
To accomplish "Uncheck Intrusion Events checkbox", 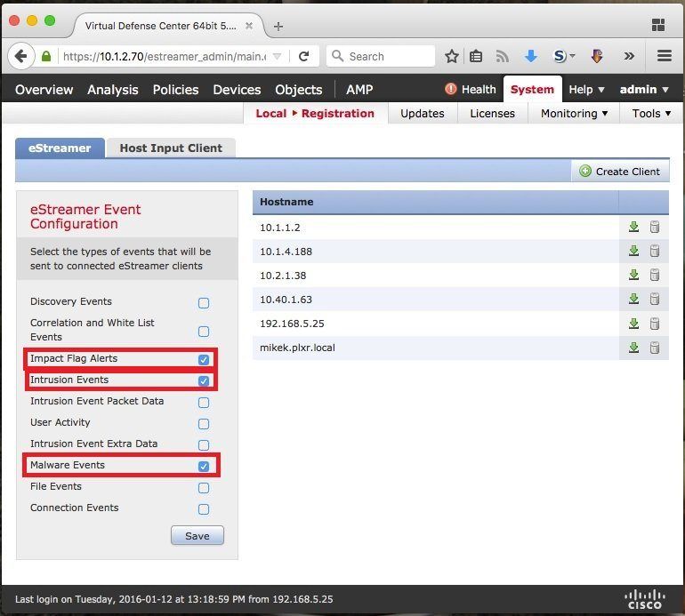I will 204,380.
